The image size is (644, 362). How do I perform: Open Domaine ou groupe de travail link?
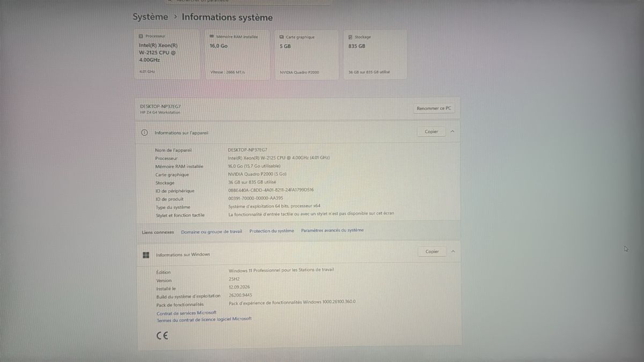(211, 232)
